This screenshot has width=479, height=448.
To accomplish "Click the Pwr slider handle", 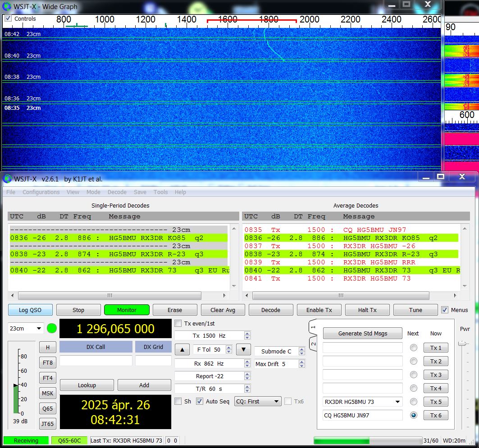I will click(462, 344).
